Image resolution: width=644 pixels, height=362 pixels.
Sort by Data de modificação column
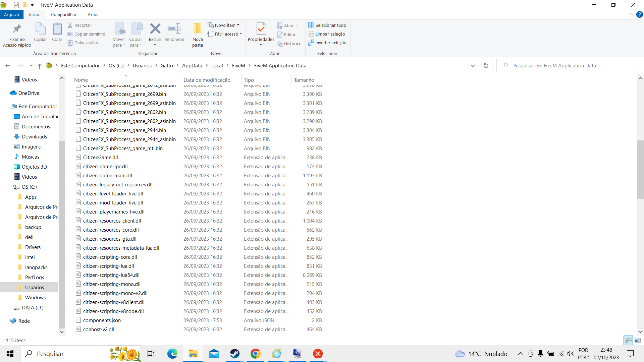(x=207, y=80)
